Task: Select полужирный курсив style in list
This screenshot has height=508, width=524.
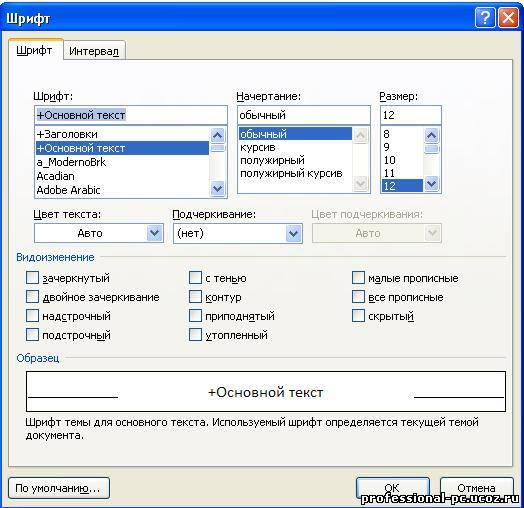Action: [x=291, y=173]
